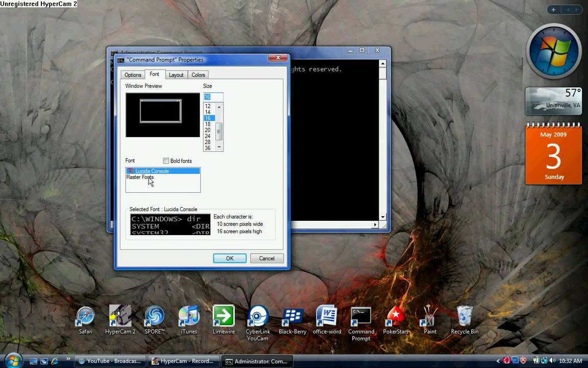Select Lucida Console in the font list
Viewport: 588px width, 368px height.
(163, 171)
